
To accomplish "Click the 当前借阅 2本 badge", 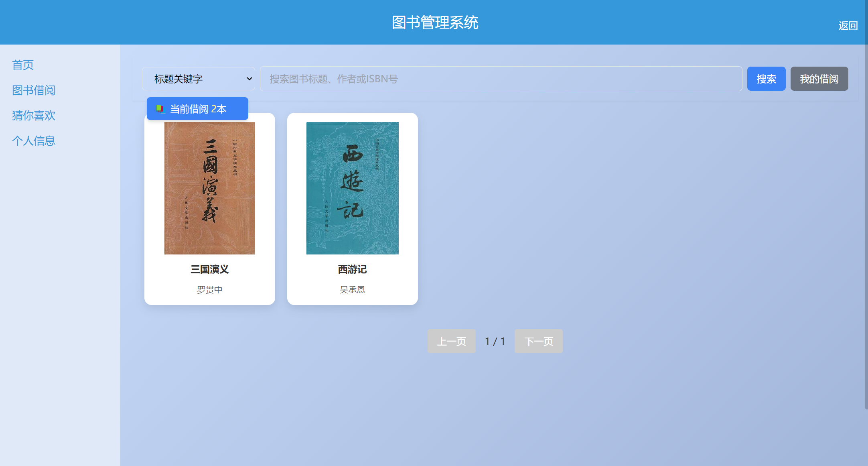I will coord(197,109).
